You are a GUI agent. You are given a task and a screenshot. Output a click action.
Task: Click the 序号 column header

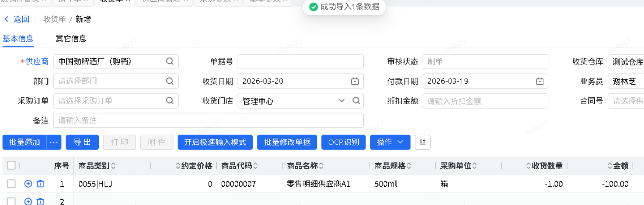[62, 166]
